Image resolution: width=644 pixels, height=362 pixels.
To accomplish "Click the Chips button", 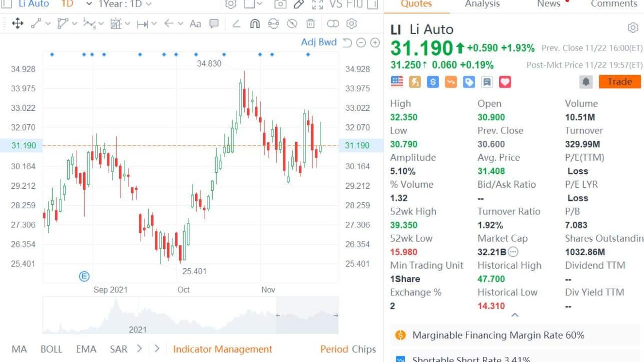I will click(364, 349).
